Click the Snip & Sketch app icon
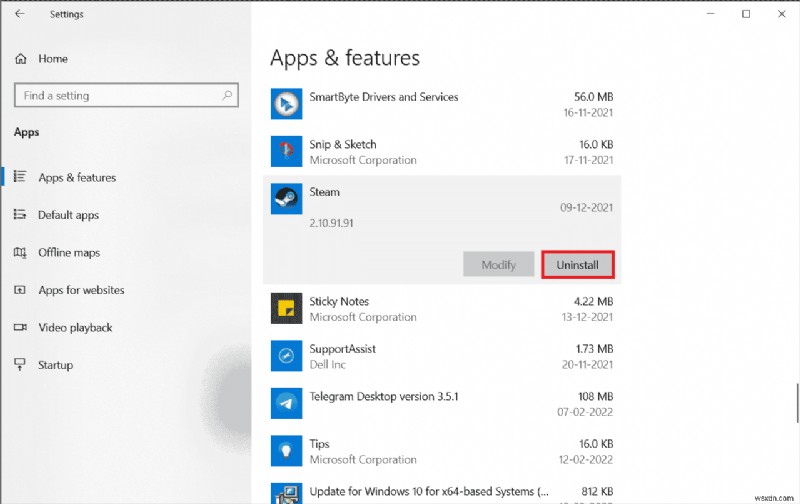Screen dimensions: 800x504 [286, 151]
